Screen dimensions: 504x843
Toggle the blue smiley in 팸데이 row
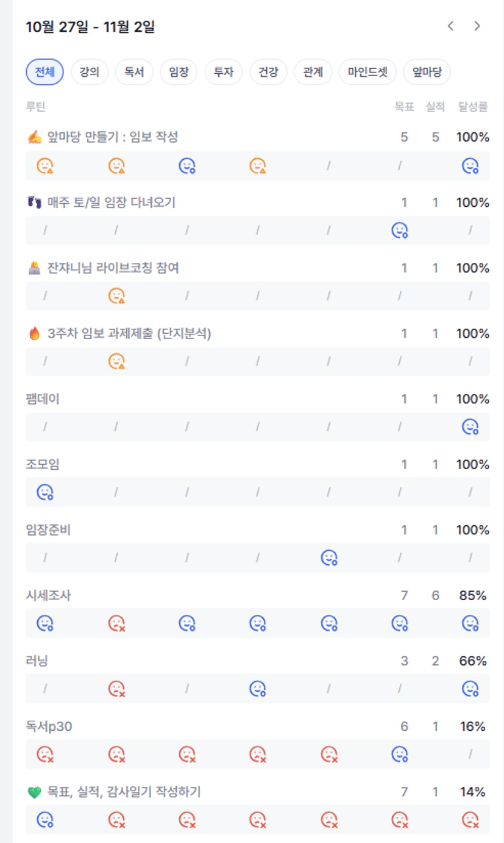[x=470, y=427]
